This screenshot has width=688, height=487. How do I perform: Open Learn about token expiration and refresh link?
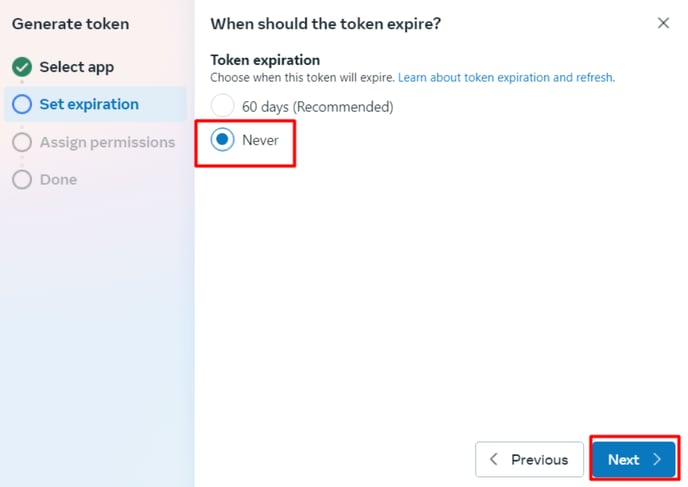click(x=506, y=78)
